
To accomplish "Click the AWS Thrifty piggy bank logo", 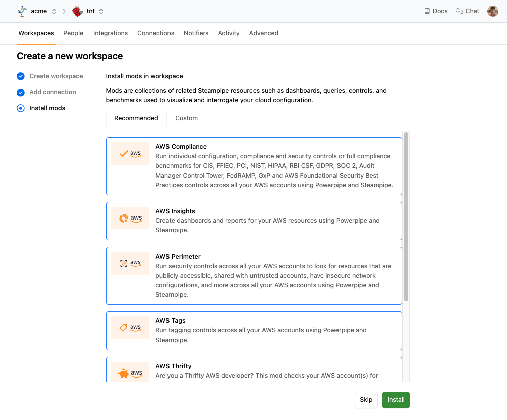I will (x=130, y=373).
